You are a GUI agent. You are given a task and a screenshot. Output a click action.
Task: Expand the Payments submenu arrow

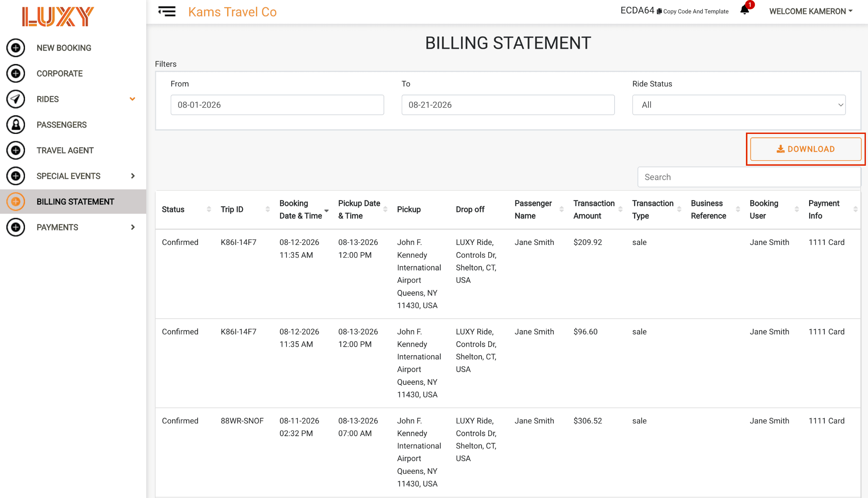point(133,227)
